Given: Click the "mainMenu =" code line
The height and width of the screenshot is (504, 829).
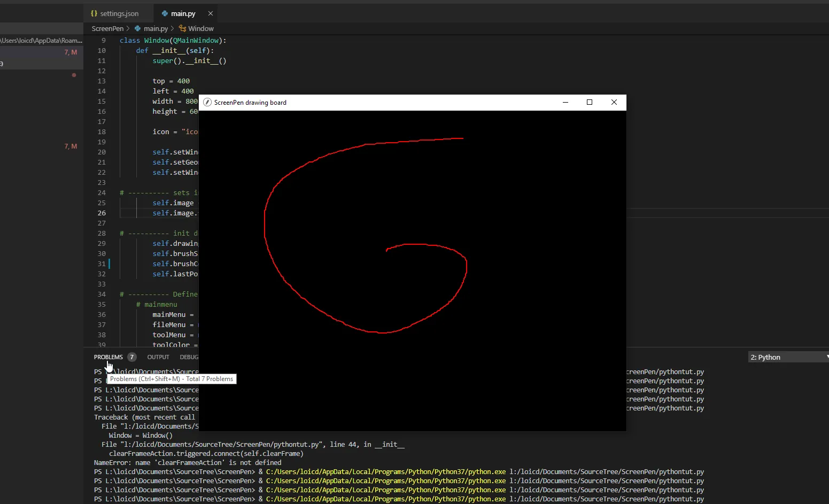Looking at the screenshot, I should pyautogui.click(x=173, y=315).
